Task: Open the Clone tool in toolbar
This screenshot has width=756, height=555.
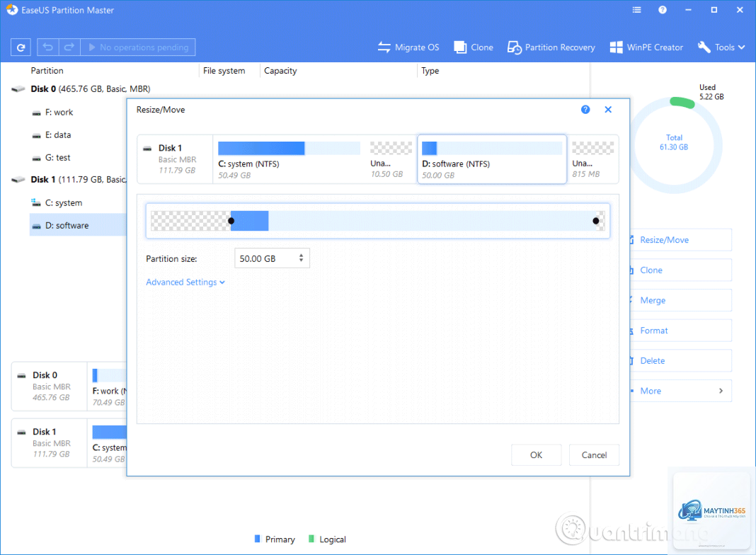Action: click(x=474, y=47)
